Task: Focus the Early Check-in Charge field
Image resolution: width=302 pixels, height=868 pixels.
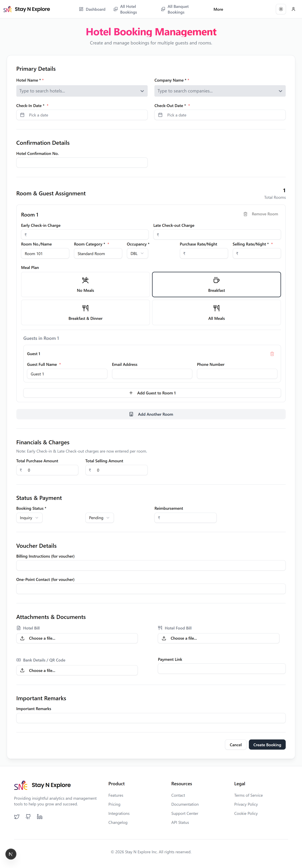Action: (85, 235)
